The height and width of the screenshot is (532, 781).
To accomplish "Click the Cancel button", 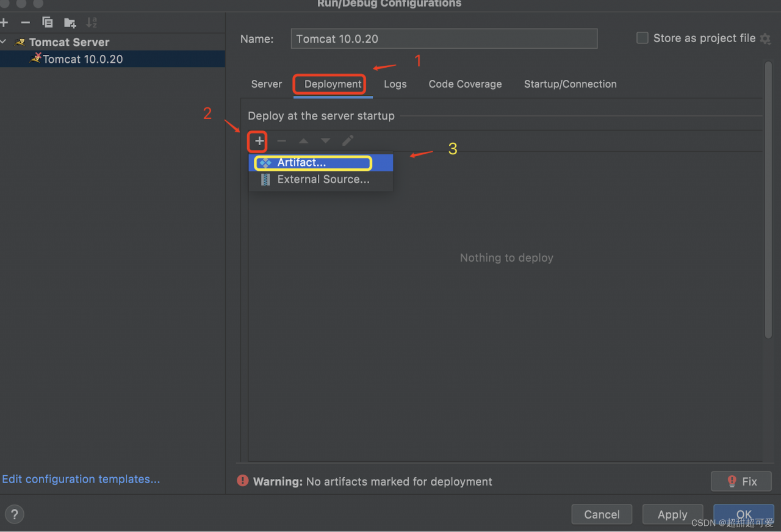I will (x=602, y=514).
